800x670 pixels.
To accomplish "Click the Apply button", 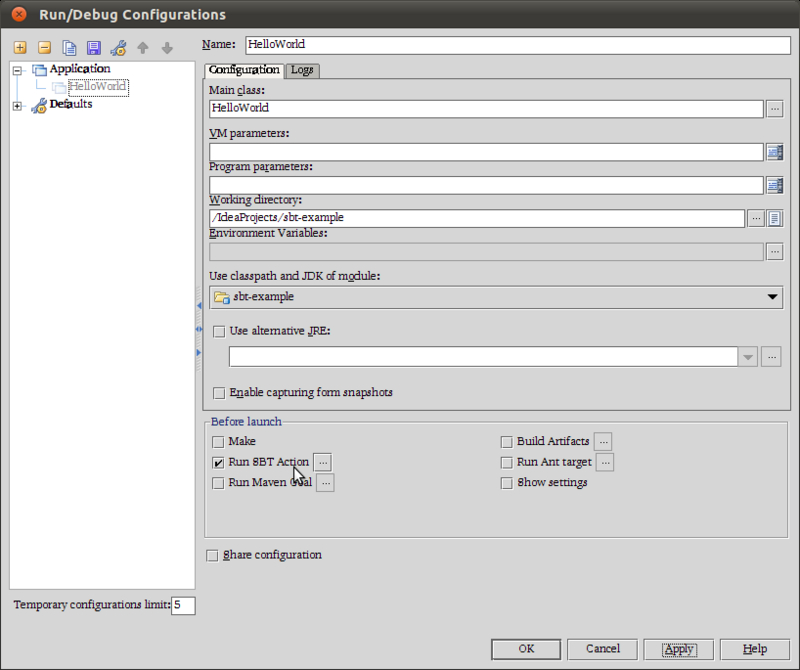I will coord(679,649).
